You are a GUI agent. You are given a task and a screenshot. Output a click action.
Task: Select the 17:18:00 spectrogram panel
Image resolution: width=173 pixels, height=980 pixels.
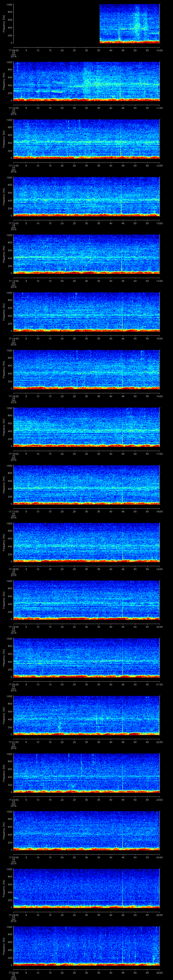pyautogui.click(x=86, y=542)
